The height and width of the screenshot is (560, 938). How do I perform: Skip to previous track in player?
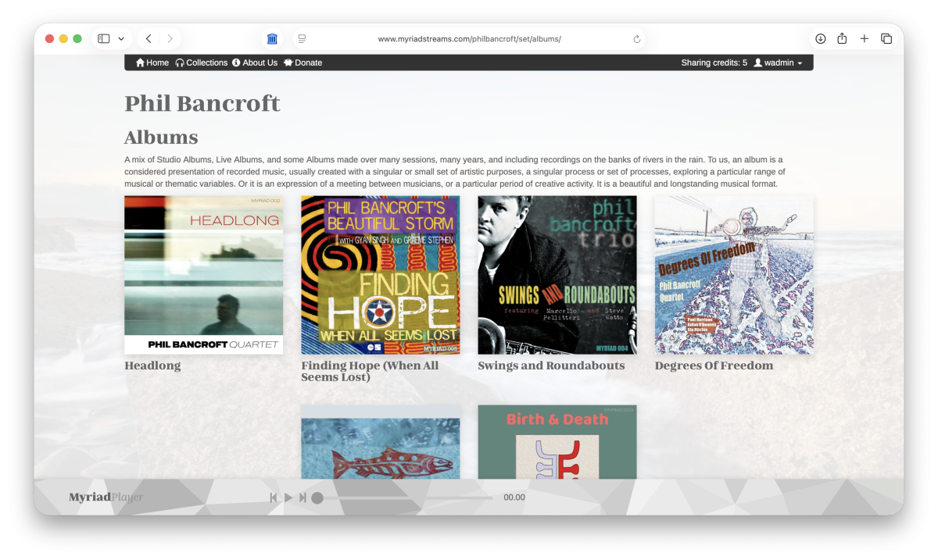pyautogui.click(x=274, y=498)
